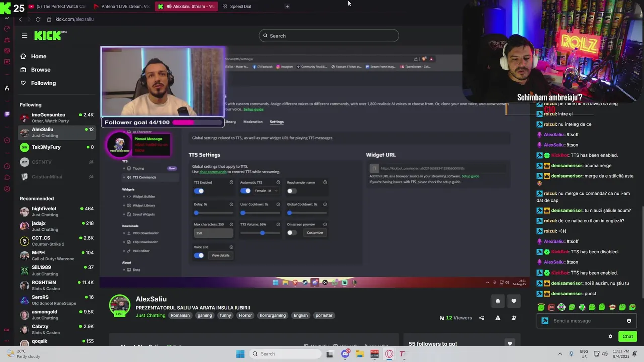Viewport: 644px width, 362px height.
Task: Click the copy icon beside widget URL
Action: [374, 168]
